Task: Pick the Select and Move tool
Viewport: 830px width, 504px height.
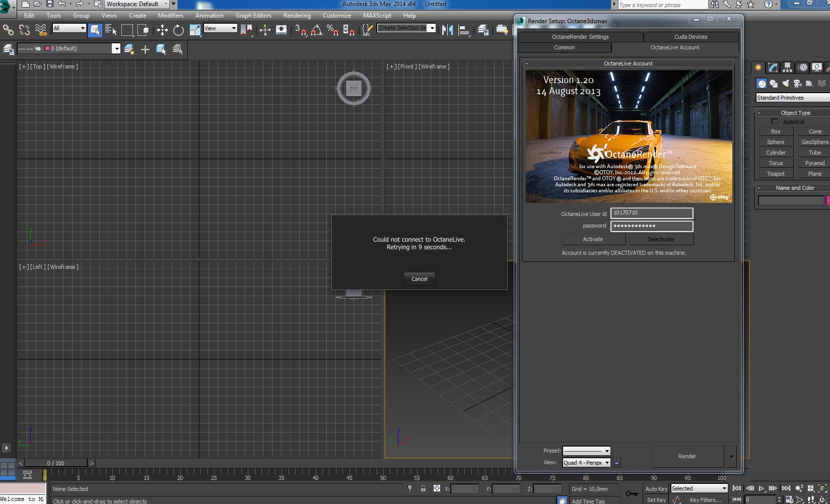Action: pos(162,30)
